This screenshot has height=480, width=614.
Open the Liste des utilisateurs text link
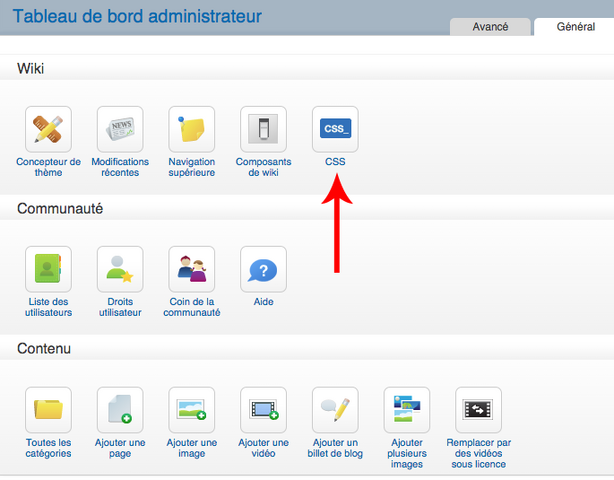point(48,307)
